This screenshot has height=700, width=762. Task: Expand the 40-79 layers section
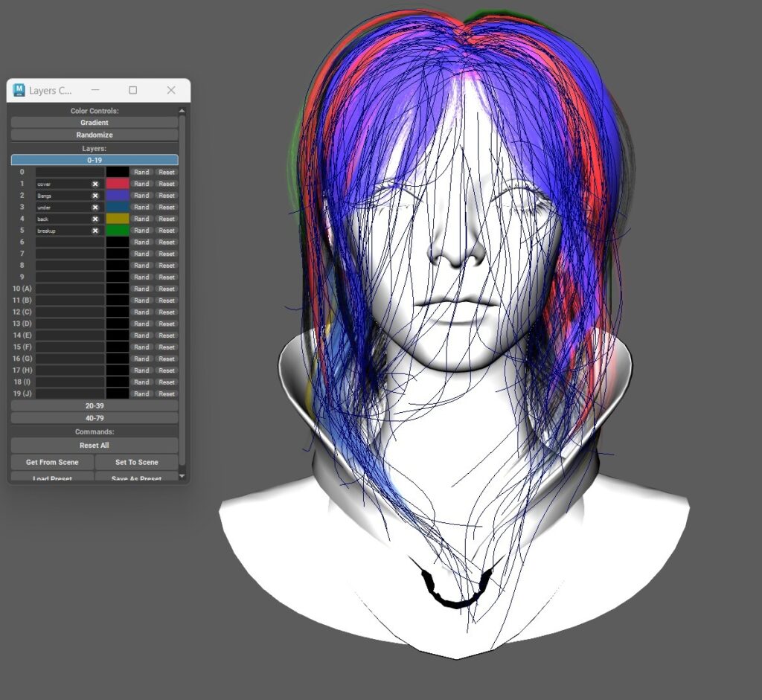[x=95, y=417]
